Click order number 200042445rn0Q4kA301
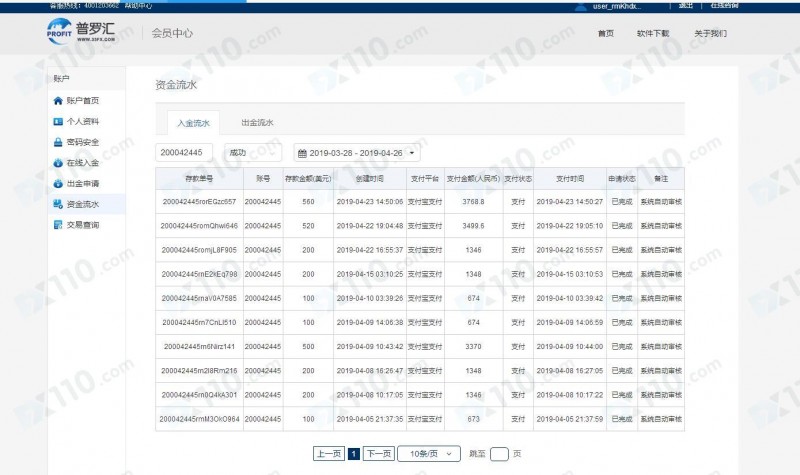 pyautogui.click(x=199, y=395)
